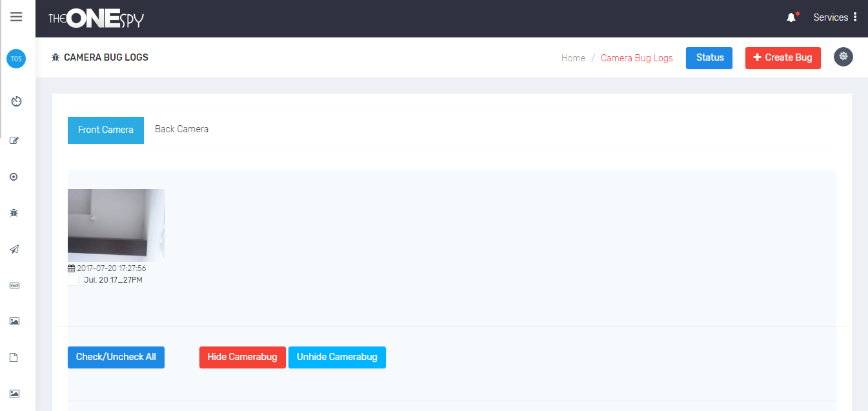Open the keyboard icon in sidebar
The image size is (868, 411).
point(14,285)
